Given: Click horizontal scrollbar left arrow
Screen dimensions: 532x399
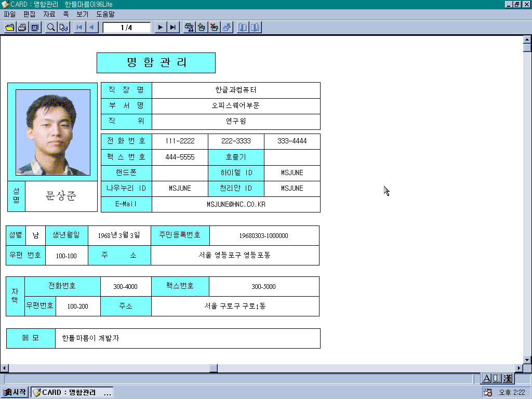Looking at the screenshot, I should tap(4, 368).
